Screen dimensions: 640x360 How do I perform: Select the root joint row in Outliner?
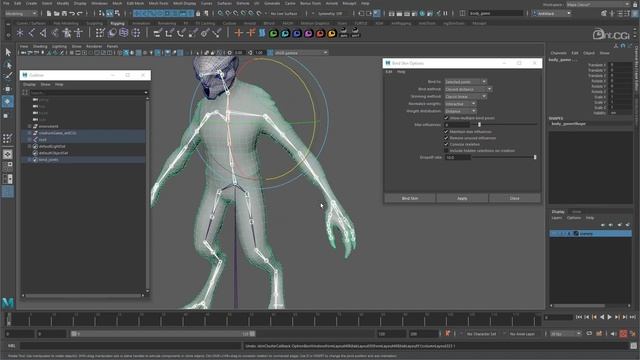coord(83,140)
